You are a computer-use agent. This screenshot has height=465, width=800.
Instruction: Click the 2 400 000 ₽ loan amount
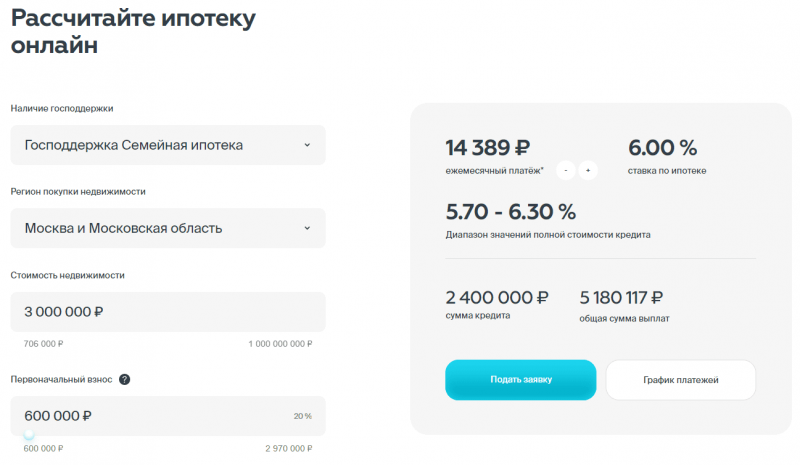click(x=497, y=297)
